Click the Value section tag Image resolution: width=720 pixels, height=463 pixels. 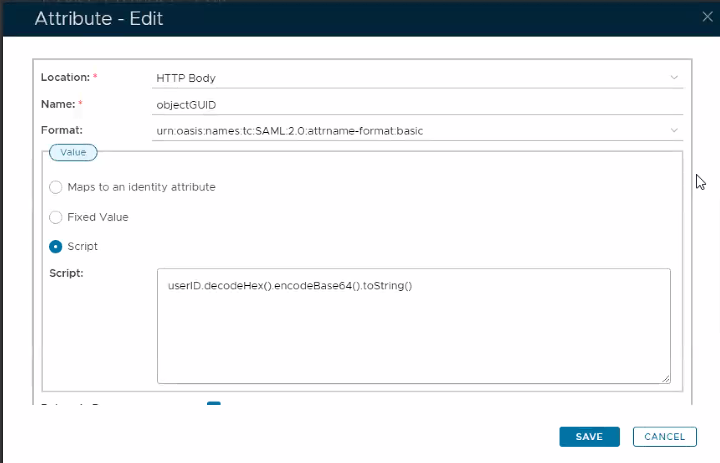point(73,153)
